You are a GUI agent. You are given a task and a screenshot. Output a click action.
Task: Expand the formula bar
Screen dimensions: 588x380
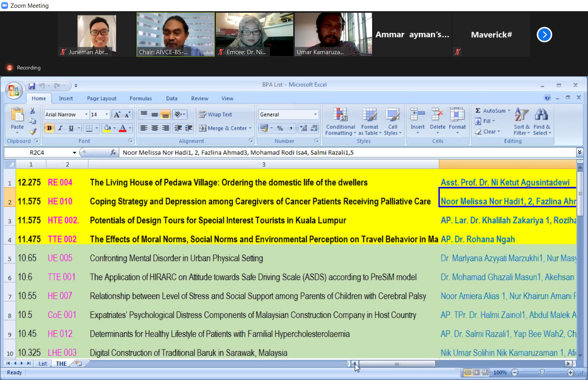point(579,152)
